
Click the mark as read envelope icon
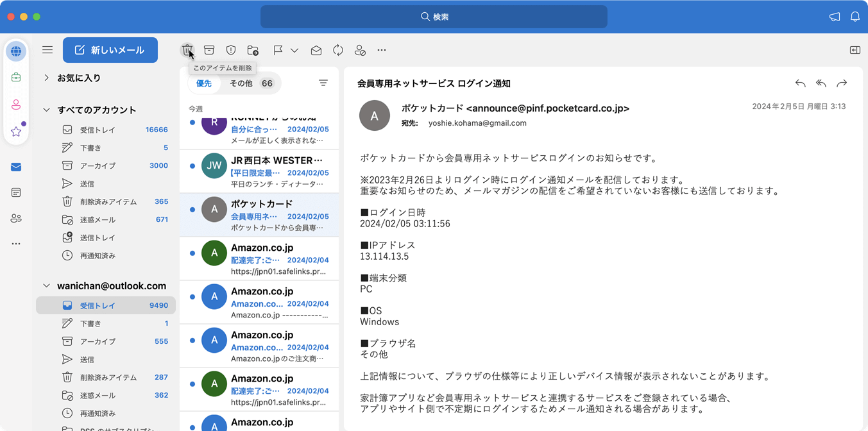click(x=316, y=50)
